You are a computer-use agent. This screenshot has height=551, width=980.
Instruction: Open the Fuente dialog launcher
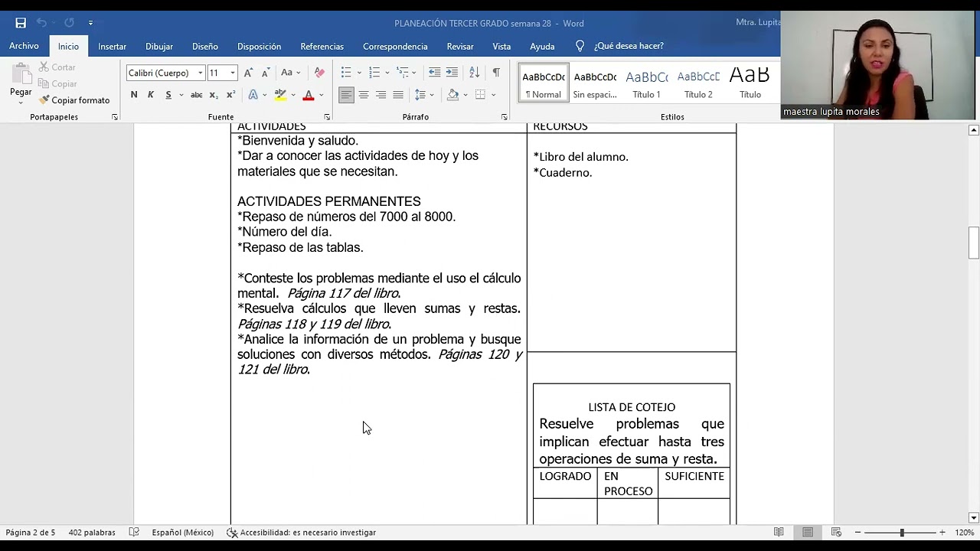point(327,117)
